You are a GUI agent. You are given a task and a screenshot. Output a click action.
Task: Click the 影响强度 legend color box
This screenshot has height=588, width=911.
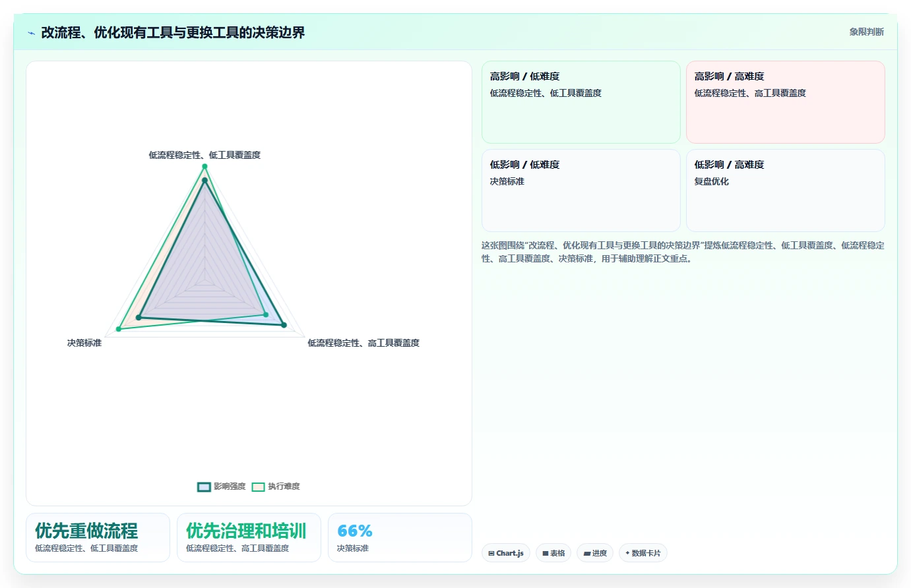204,487
